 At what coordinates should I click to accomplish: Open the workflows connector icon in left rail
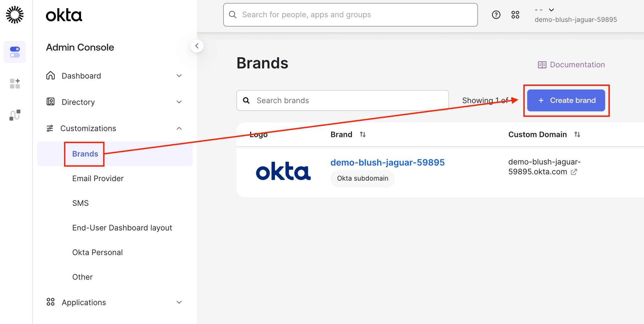(x=15, y=115)
